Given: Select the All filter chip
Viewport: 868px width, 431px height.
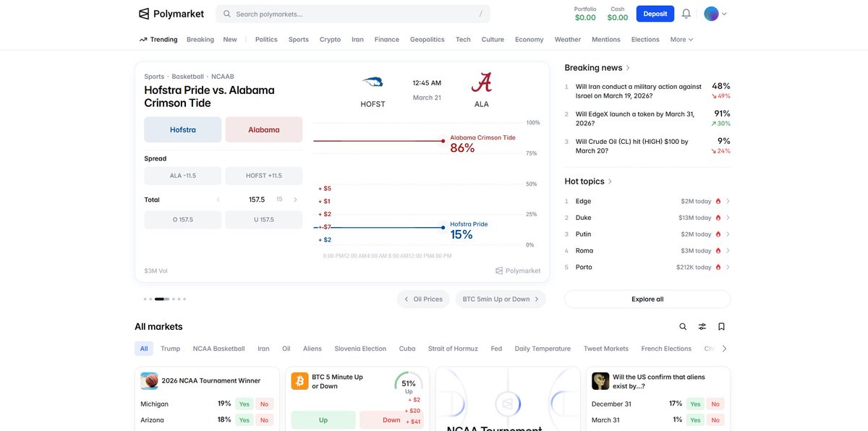Looking at the screenshot, I should [x=144, y=349].
